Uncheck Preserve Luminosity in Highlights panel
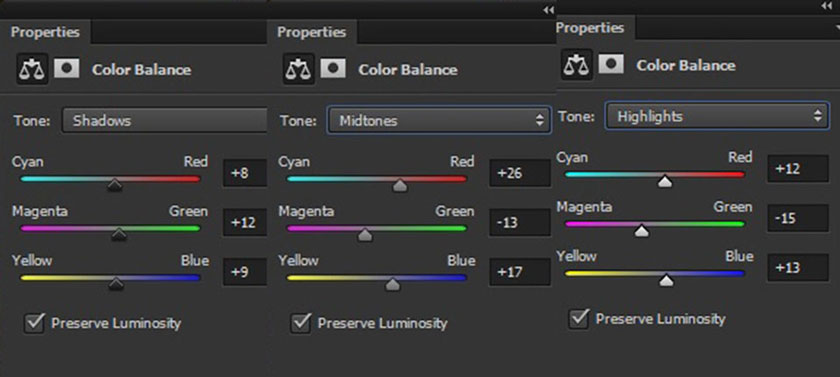The image size is (840, 377). click(x=579, y=319)
